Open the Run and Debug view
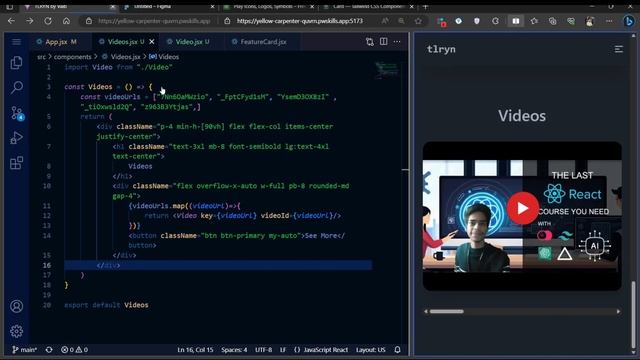This screenshot has width=640, height=360. [x=16, y=138]
